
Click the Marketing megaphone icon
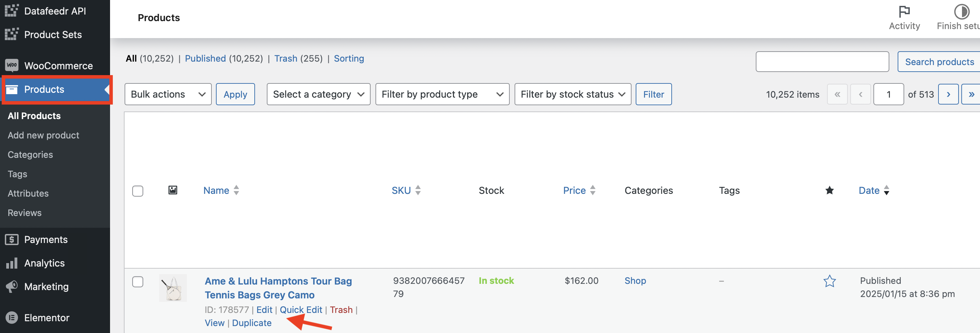[12, 287]
